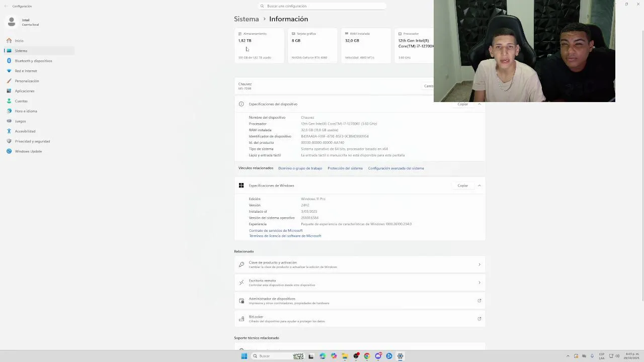
Task: Select the Instalado el date 3/03/2025
Action: tap(309, 212)
